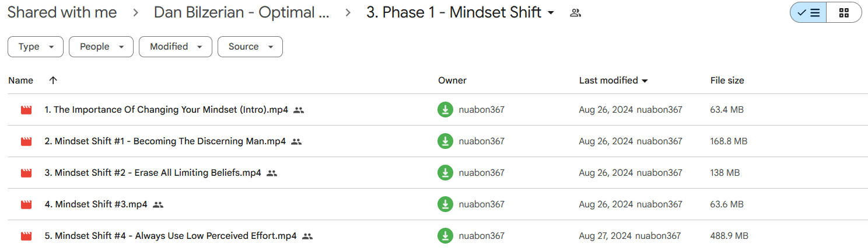
Task: Click shared icon next to Mindset Shift #3.mp4
Action: coord(158,204)
